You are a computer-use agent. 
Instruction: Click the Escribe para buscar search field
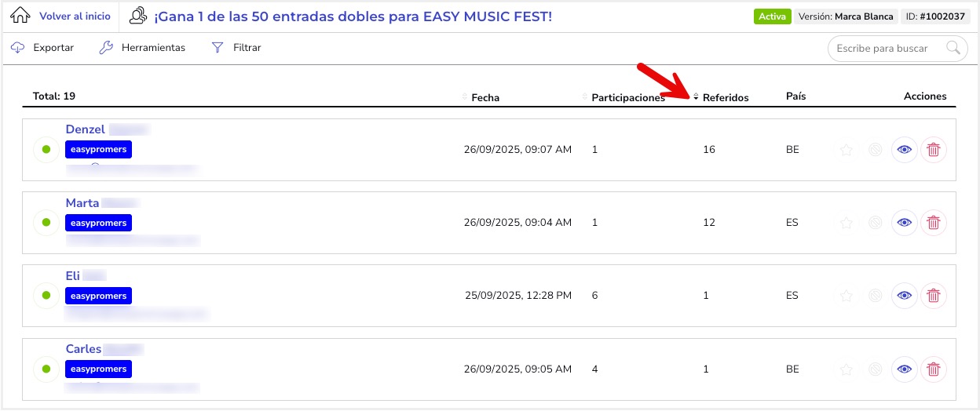(883, 49)
